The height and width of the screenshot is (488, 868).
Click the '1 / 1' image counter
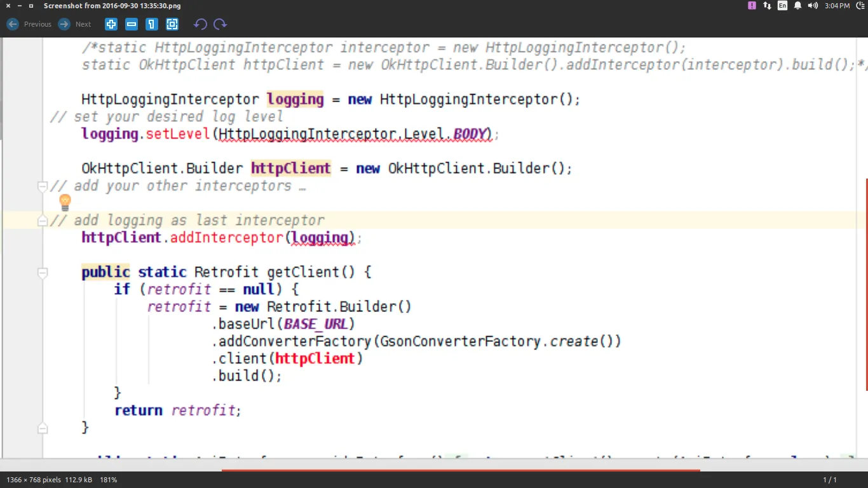(830, 480)
